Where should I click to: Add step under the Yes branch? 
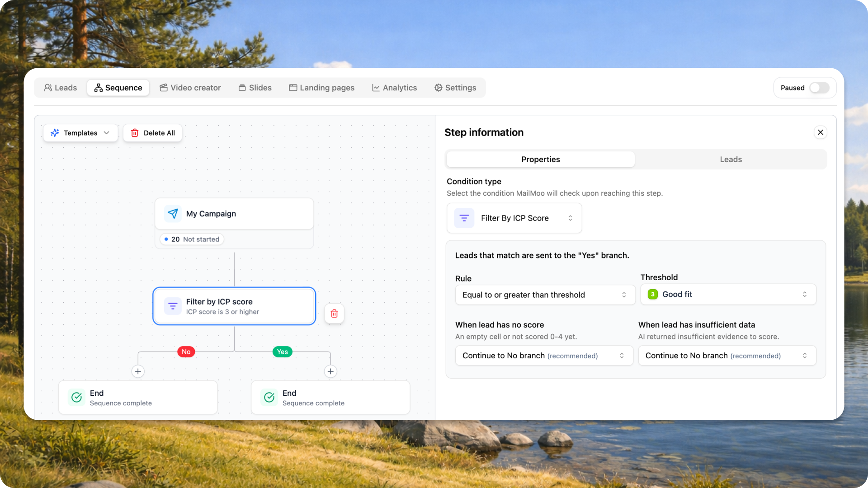click(330, 371)
